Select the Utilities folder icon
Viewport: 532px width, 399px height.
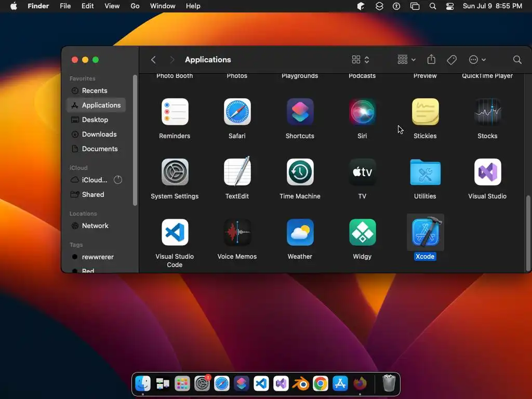(x=425, y=172)
